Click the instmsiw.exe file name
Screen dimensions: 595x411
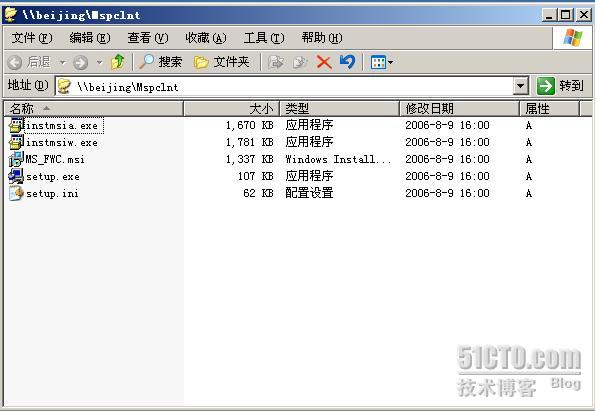(62, 143)
